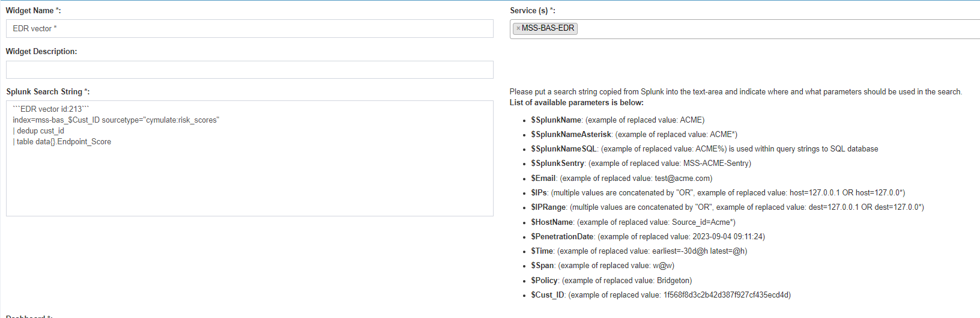Image resolution: width=980 pixels, height=318 pixels.
Task: Click the $Span parameter entry
Action: [602, 265]
